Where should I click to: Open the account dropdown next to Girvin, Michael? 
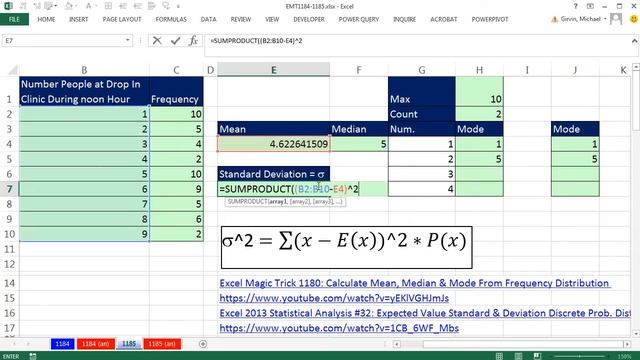605,19
